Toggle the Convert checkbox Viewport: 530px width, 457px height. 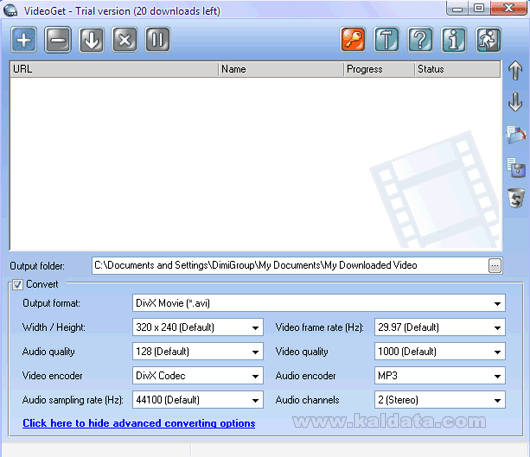[x=18, y=285]
